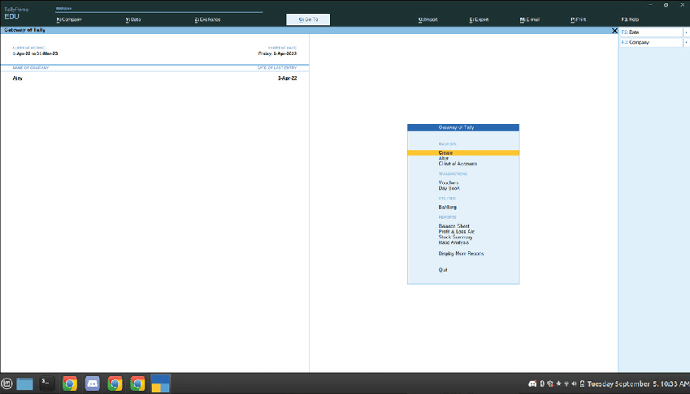Open the Y: Data top menu
Viewport: 690px width, 394px height.
[x=133, y=19]
